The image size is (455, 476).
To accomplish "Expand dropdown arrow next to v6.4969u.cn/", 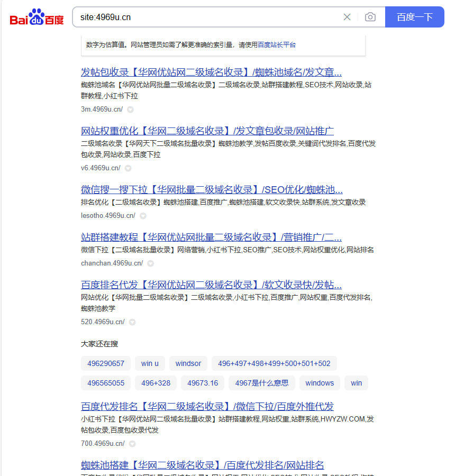I will 128,168.
